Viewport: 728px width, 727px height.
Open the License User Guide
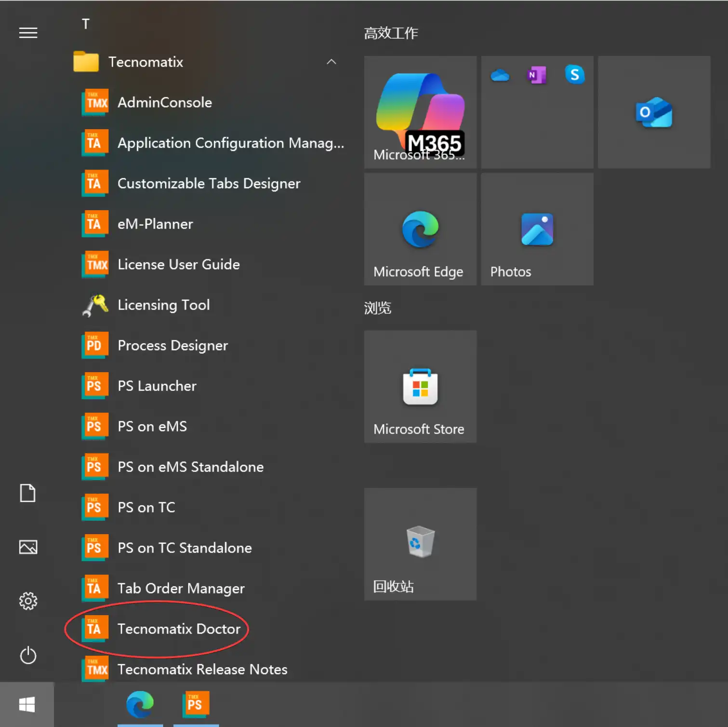pos(207,264)
